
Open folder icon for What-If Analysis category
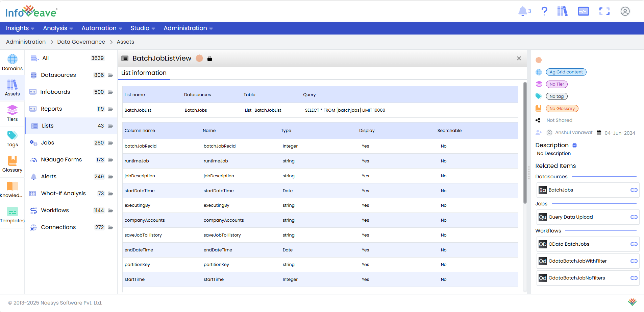pos(110,194)
